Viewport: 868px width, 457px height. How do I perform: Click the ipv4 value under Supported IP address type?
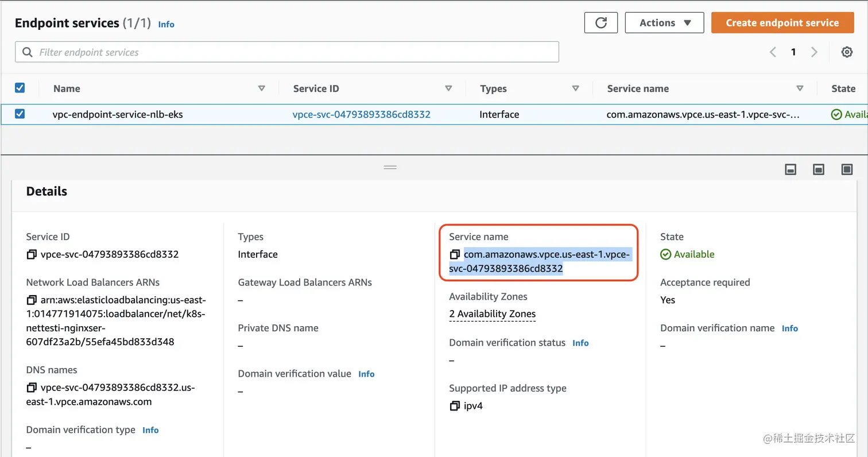473,406
